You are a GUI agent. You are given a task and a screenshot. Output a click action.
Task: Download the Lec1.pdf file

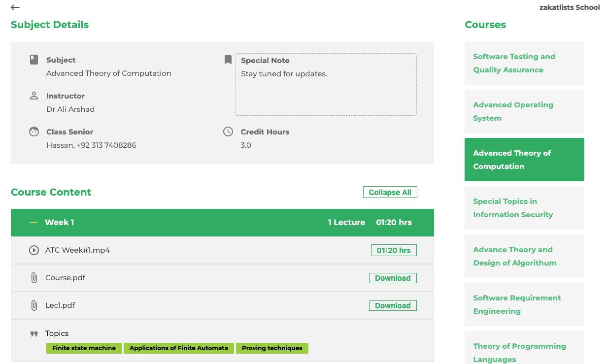click(x=393, y=305)
